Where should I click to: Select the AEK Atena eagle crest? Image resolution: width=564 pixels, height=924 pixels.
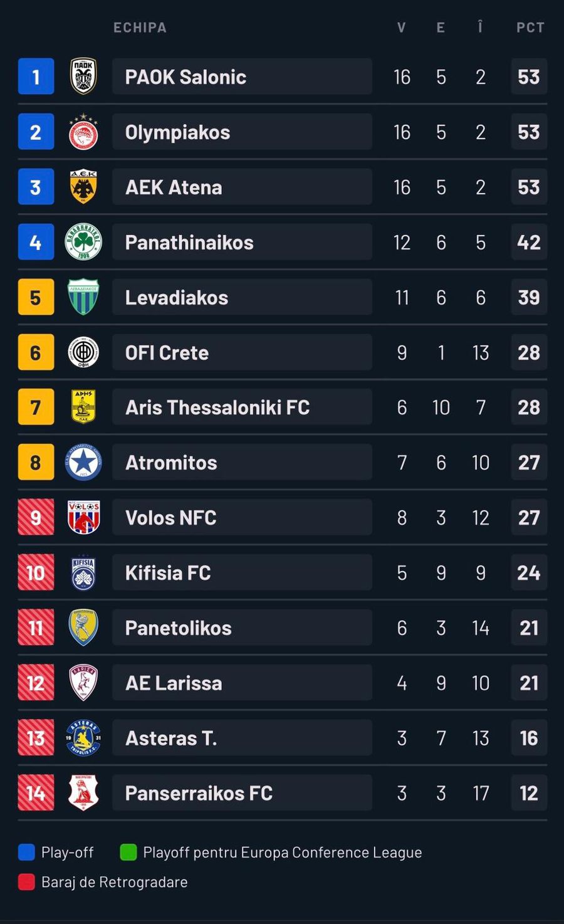click(x=83, y=187)
